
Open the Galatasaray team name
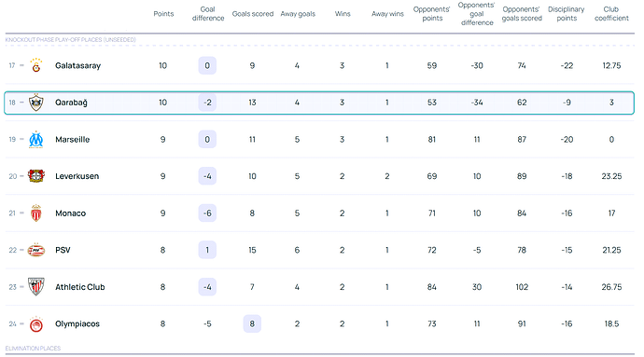78,65
